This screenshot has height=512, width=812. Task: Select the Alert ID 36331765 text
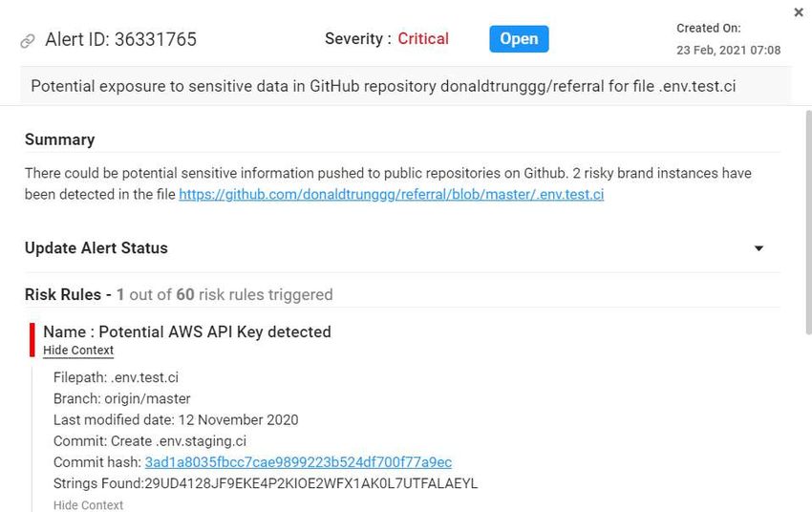120,39
